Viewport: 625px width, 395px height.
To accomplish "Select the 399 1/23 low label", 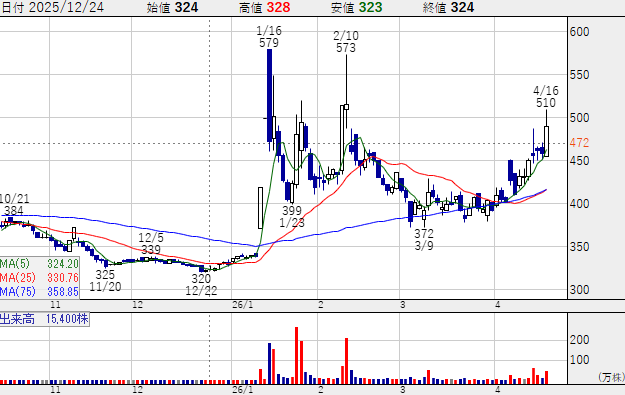I will 292,216.
